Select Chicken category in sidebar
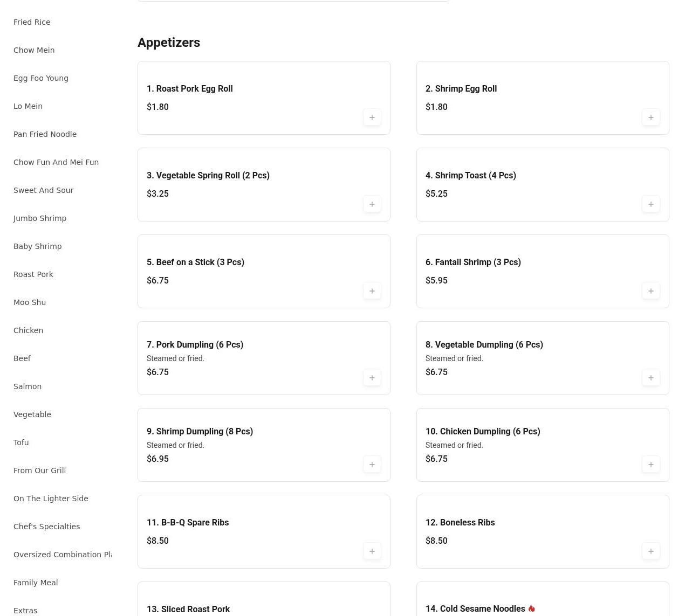 pos(28,330)
